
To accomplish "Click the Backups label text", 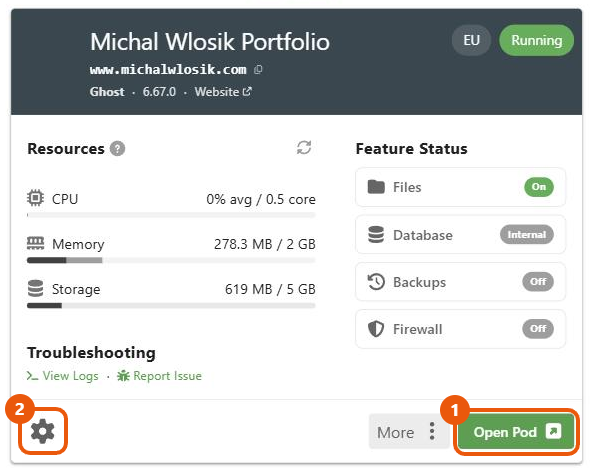I will click(x=419, y=283).
